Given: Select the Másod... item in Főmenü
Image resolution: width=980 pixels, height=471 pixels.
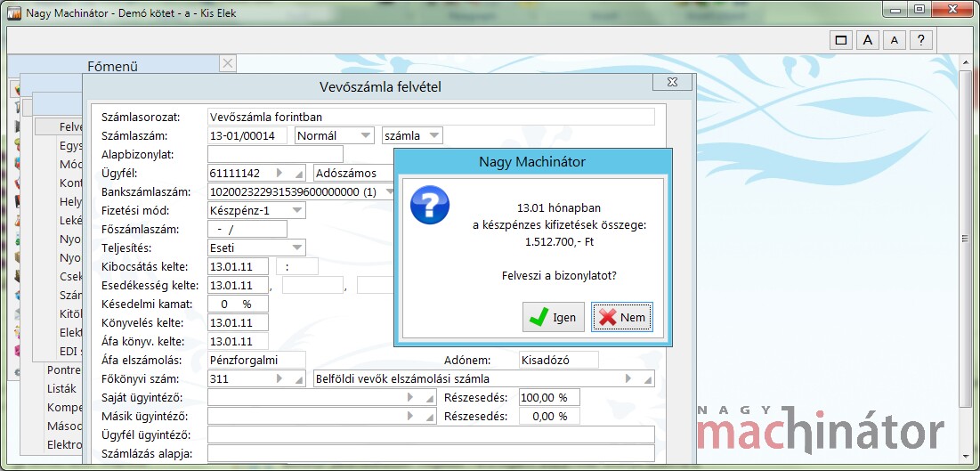Looking at the screenshot, I should point(64,426).
